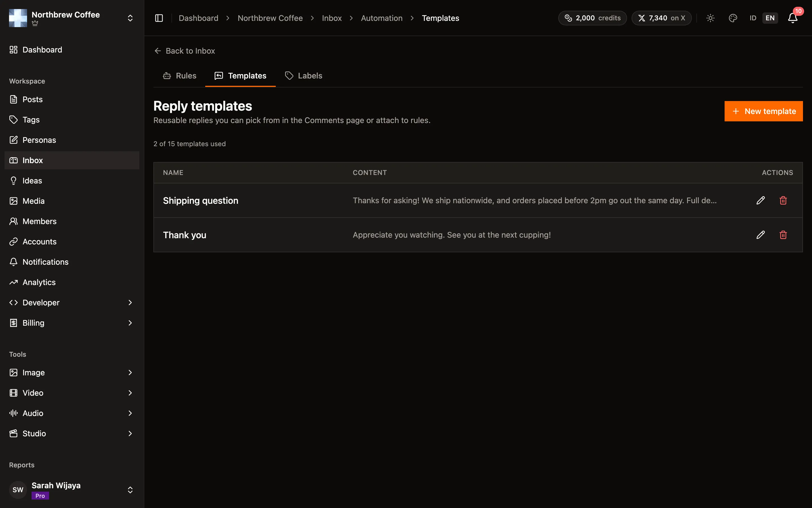Expand the Audio tools
812x508 pixels.
(72, 413)
